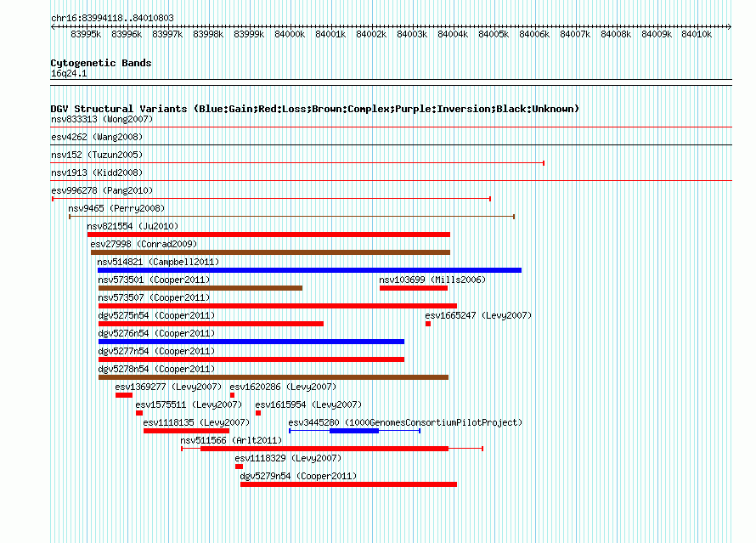Select the red dgv5279n54 (Cooper2011) bar
Screen dimensions: 756x543
(x=348, y=484)
